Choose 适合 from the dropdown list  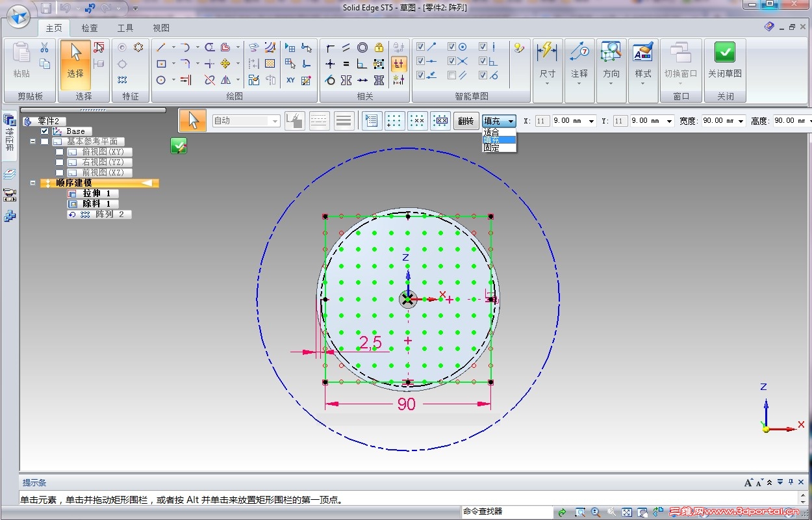[499, 132]
